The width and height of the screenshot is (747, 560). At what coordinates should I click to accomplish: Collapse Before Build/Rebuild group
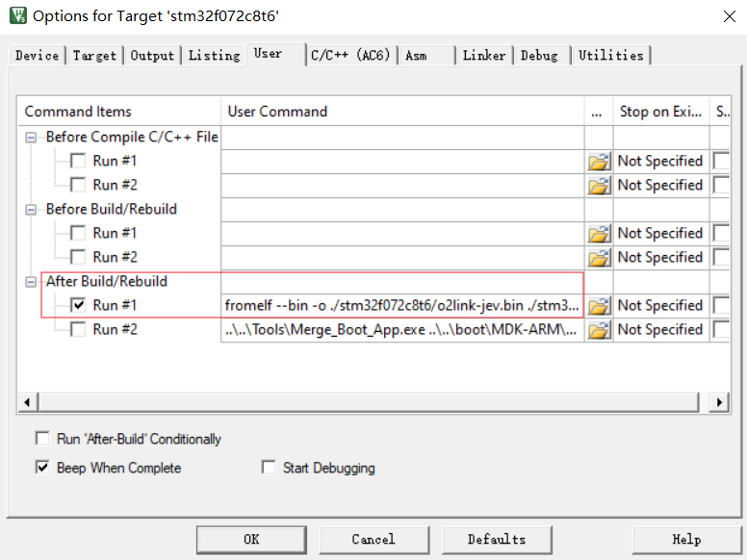click(31, 210)
